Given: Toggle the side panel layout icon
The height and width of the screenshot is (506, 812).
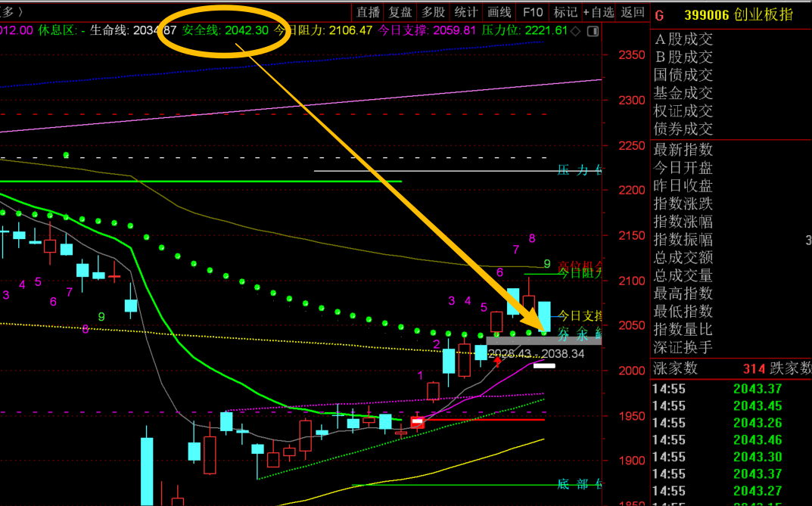Looking at the screenshot, I should coord(593,31).
